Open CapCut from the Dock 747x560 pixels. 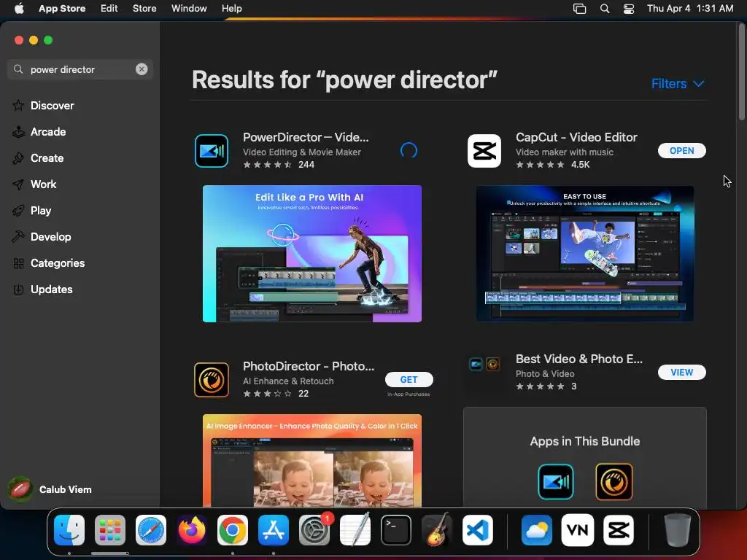(x=619, y=530)
